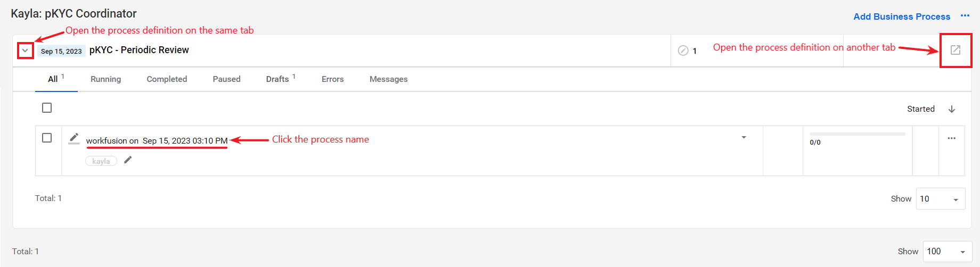
Task: Edit tags pencil icon next to kayla
Action: click(x=128, y=160)
